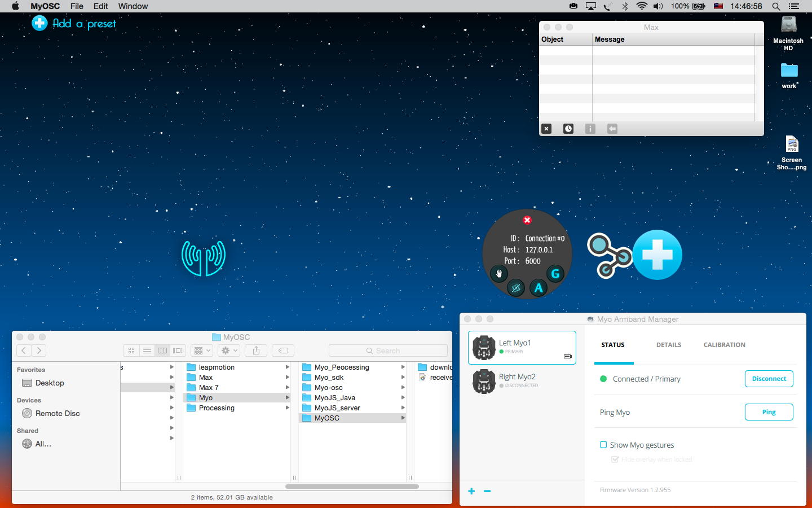Clear the Max window with the X icon
Viewport: 812px width, 508px height.
click(x=546, y=129)
